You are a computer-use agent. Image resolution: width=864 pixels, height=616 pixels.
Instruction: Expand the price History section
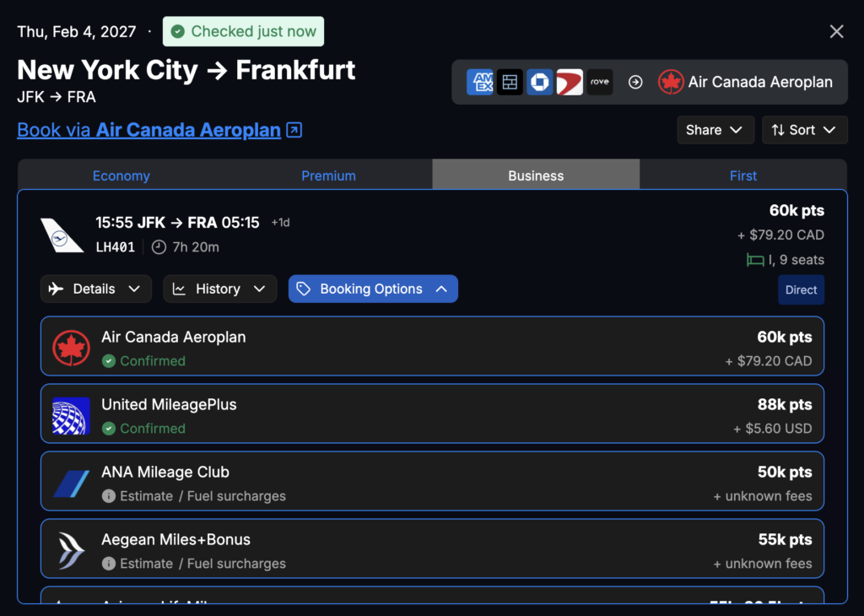point(220,289)
